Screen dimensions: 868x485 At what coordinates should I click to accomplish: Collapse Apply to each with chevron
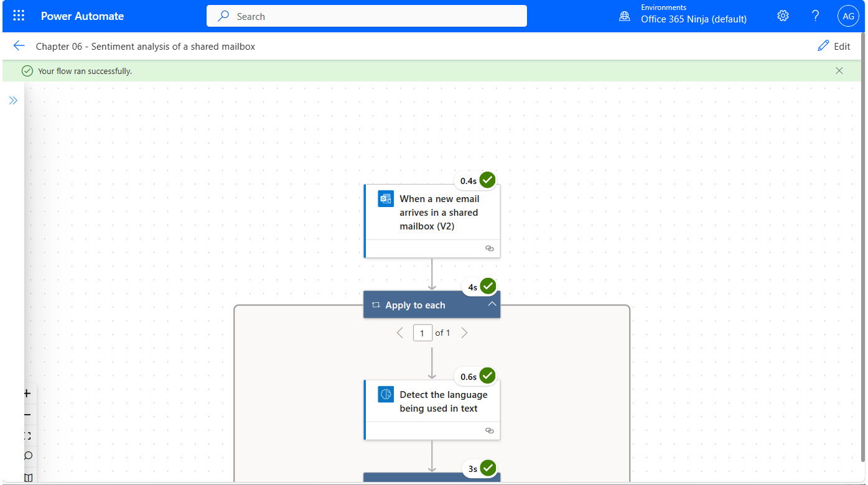492,304
